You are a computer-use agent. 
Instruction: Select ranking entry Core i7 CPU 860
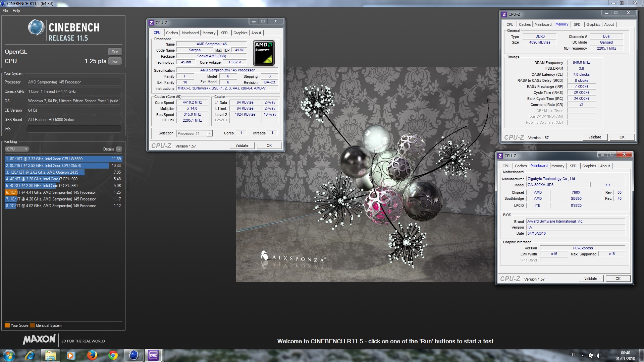[x=63, y=186]
